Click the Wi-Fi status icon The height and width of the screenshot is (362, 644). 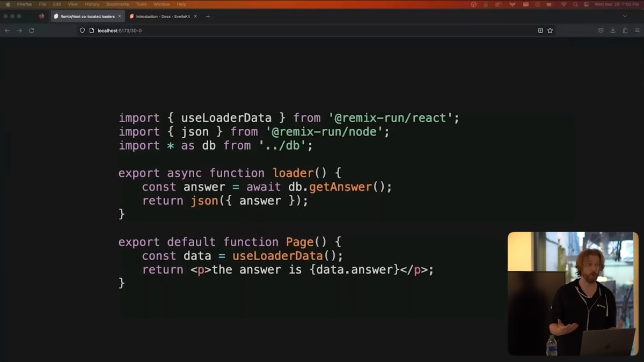click(x=563, y=4)
